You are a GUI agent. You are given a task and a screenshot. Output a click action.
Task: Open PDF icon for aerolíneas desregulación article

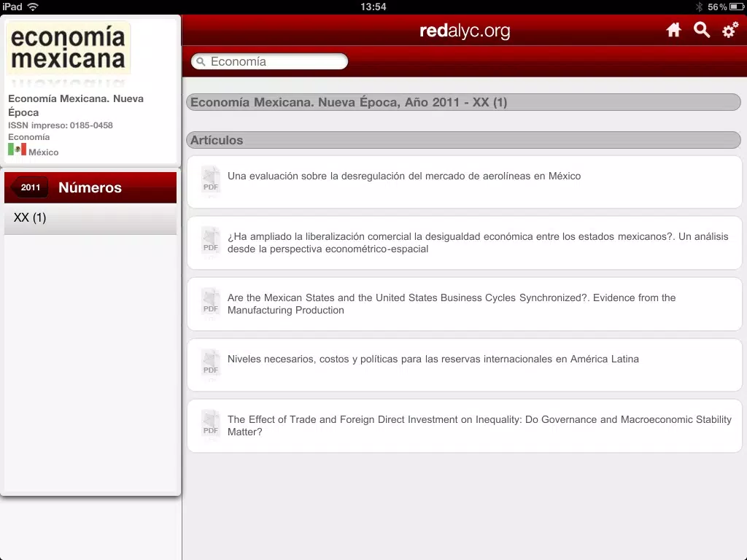211,179
